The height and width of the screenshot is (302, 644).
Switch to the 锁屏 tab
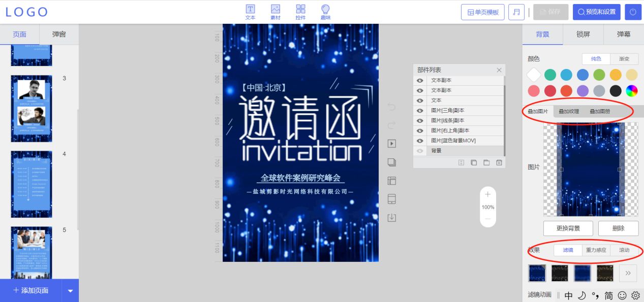(x=583, y=35)
